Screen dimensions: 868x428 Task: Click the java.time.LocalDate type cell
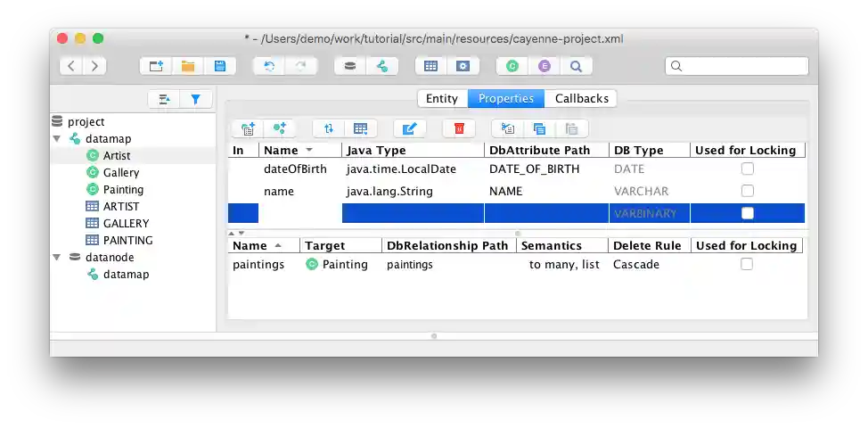[413, 169]
